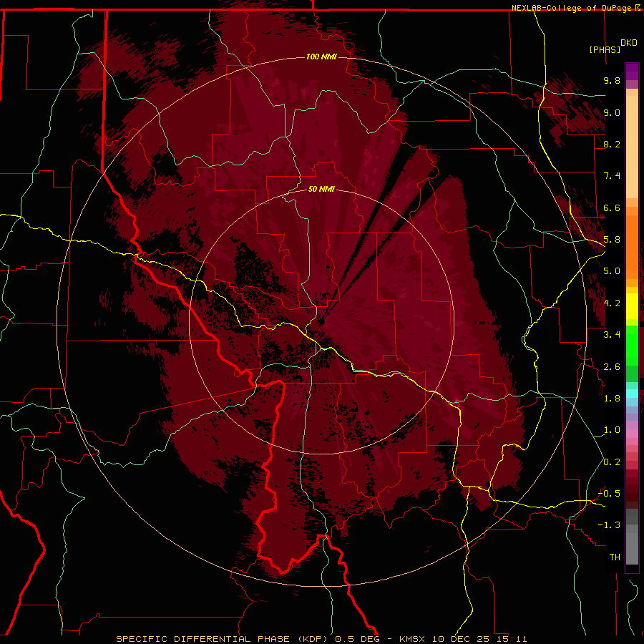Click the 4.2 value on the scale
The height and width of the screenshot is (644, 644).
pos(612,303)
